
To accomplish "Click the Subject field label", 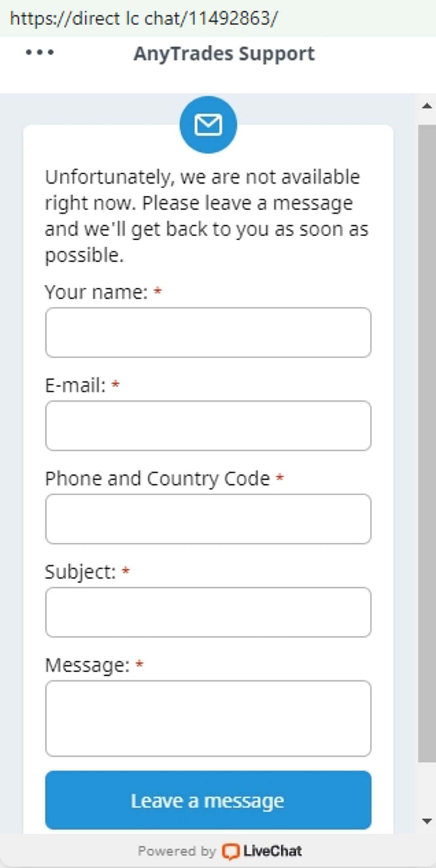I will pos(80,572).
